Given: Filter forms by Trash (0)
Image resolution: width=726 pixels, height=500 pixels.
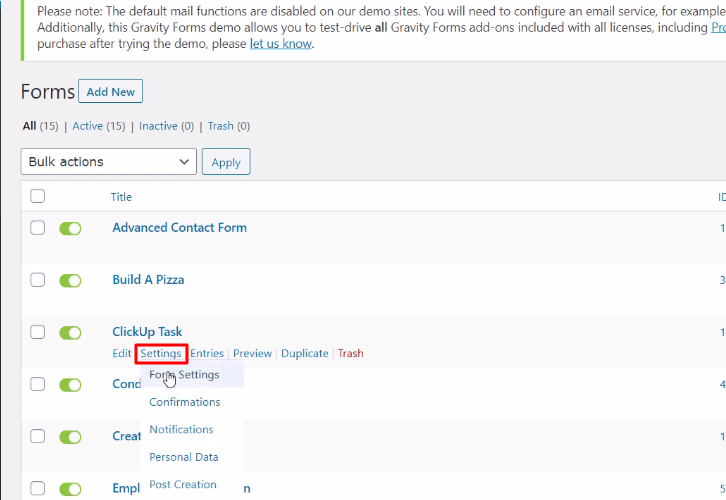Looking at the screenshot, I should pyautogui.click(x=229, y=126).
